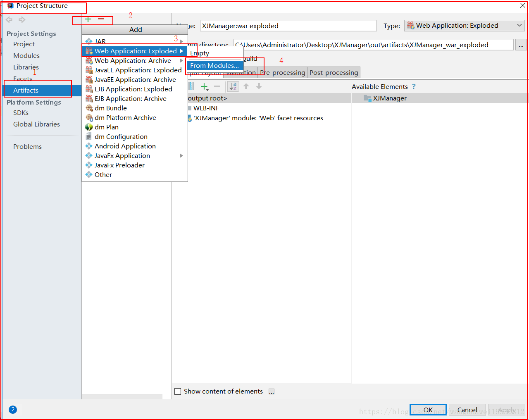The width and height of the screenshot is (529, 420).
Task: Choose Empty from the submenu
Action: [x=215, y=53]
